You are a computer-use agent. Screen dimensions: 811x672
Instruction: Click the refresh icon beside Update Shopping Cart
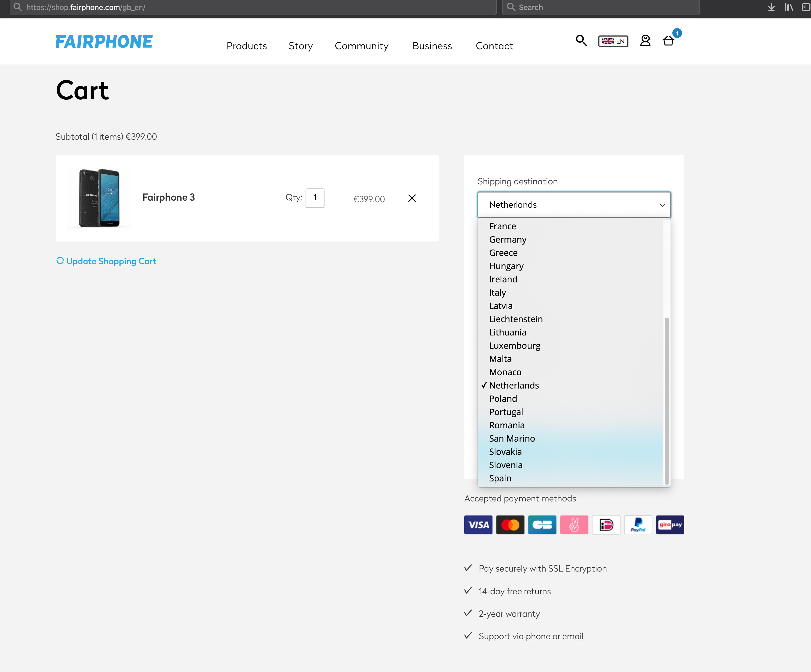tap(60, 260)
